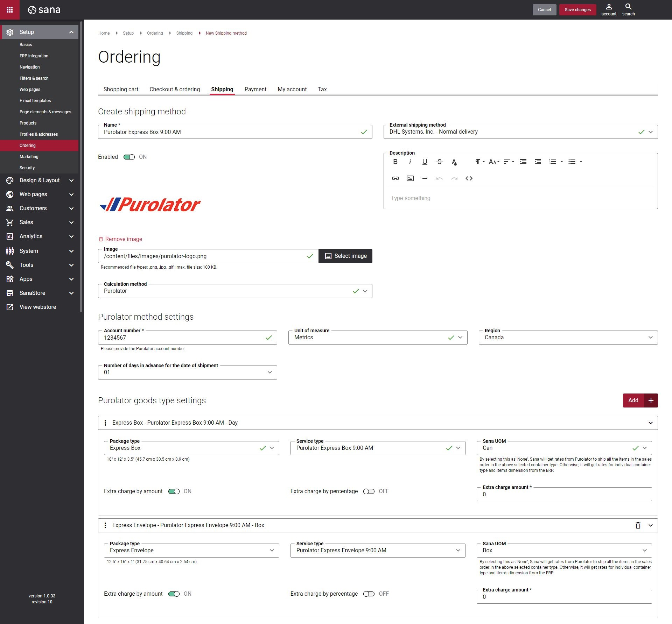Open paragraph format menu in editor
The width and height of the screenshot is (672, 624).
coord(479,162)
